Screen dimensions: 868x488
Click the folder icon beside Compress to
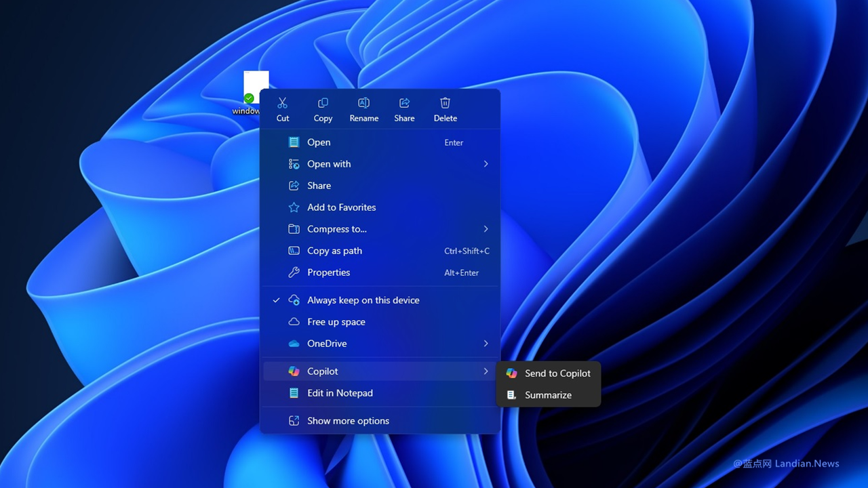pyautogui.click(x=294, y=229)
